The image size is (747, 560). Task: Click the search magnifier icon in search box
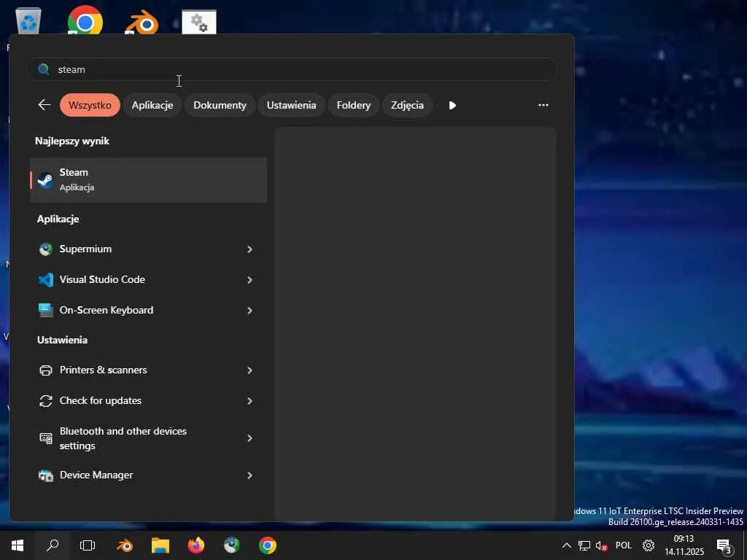point(43,69)
